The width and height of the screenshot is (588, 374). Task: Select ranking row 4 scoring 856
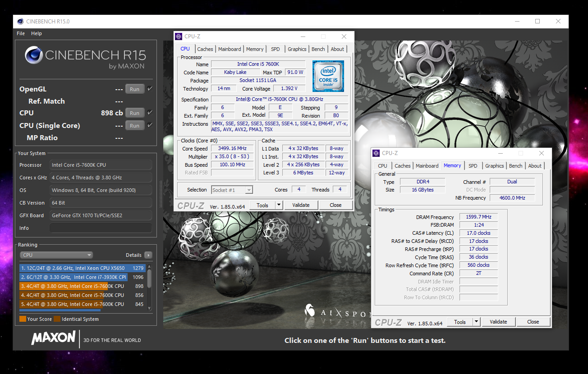click(83, 295)
